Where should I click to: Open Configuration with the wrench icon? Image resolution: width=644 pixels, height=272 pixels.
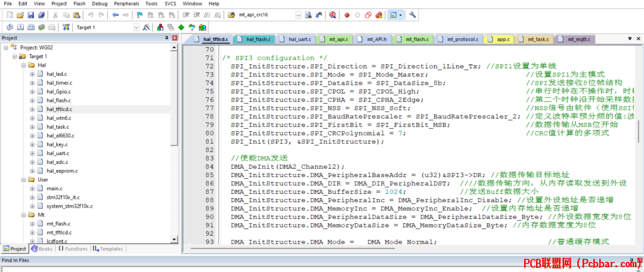tap(413, 15)
